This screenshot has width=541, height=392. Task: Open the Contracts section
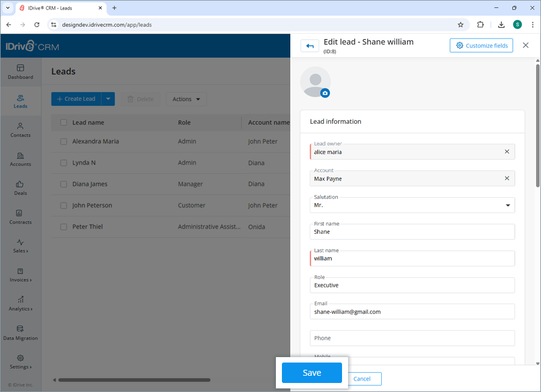point(20,217)
